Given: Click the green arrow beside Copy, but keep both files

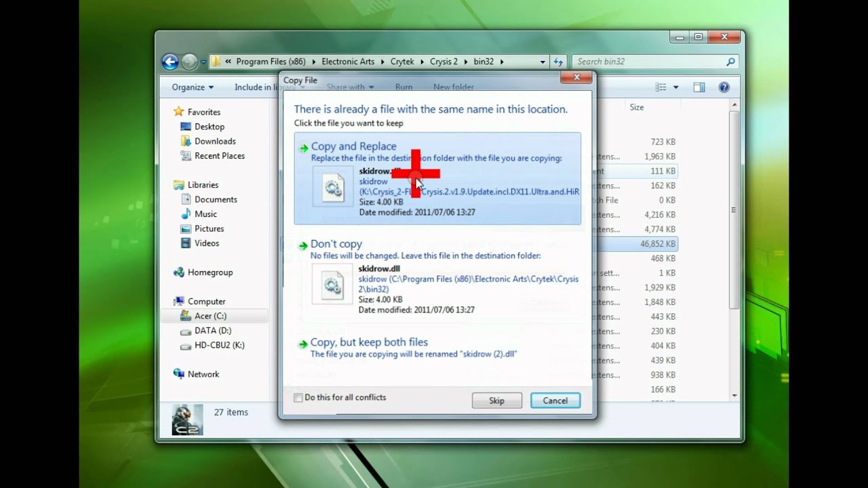Looking at the screenshot, I should pyautogui.click(x=303, y=344).
